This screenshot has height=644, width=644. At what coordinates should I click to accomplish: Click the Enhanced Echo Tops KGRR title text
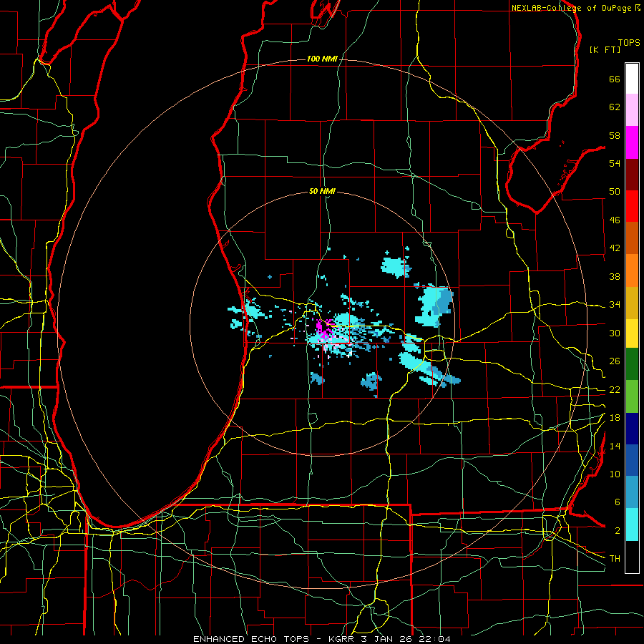pyautogui.click(x=321, y=639)
